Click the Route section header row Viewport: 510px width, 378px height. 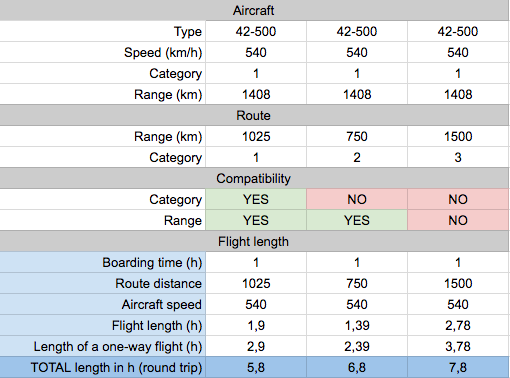point(254,115)
